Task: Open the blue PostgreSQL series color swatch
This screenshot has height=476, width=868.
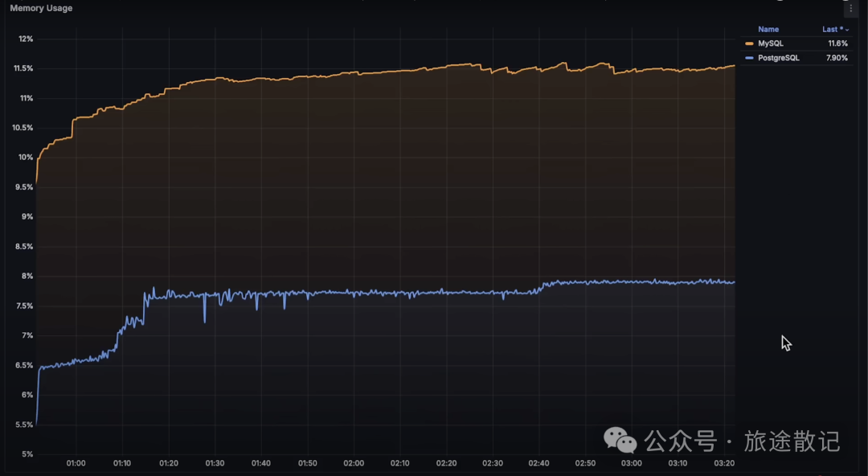Action: [x=750, y=58]
